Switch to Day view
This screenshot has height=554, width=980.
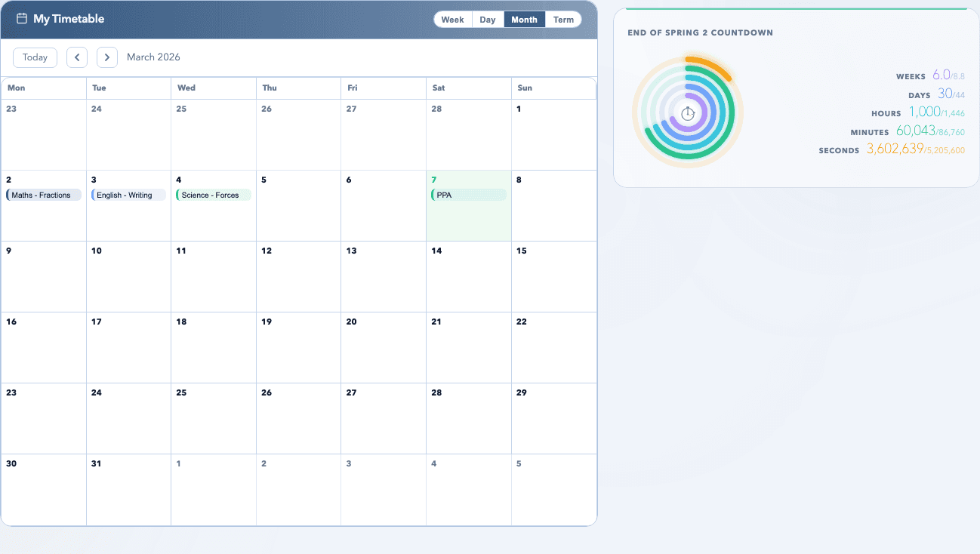[487, 19]
